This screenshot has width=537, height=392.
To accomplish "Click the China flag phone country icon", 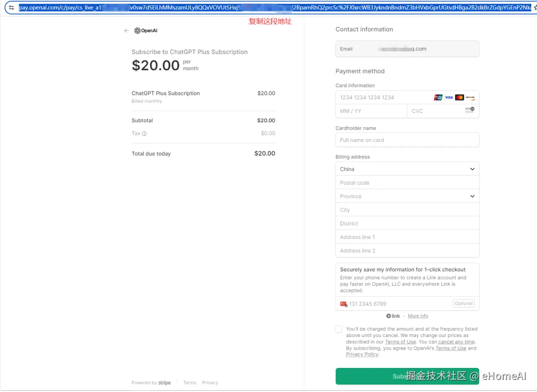I will pyautogui.click(x=344, y=304).
